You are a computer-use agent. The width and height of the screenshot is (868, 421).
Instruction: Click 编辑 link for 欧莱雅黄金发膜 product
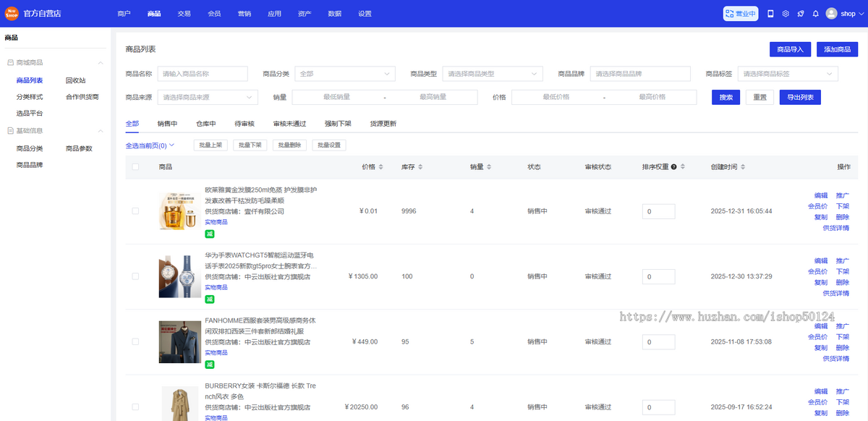821,195
